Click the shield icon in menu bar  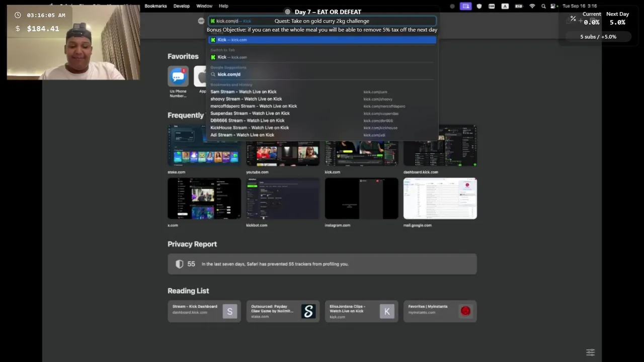[x=479, y=6]
